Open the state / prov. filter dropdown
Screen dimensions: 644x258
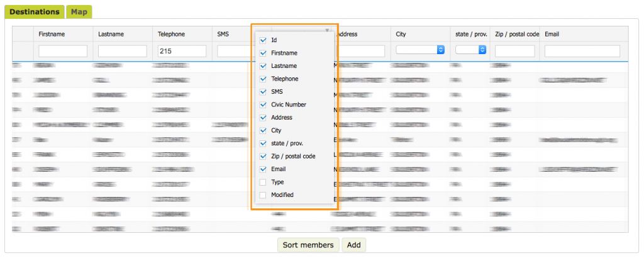[470, 50]
